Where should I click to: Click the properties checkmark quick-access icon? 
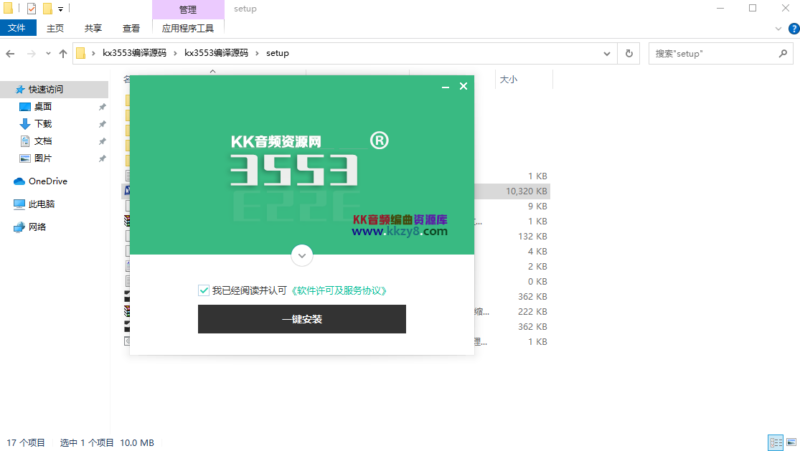[31, 9]
